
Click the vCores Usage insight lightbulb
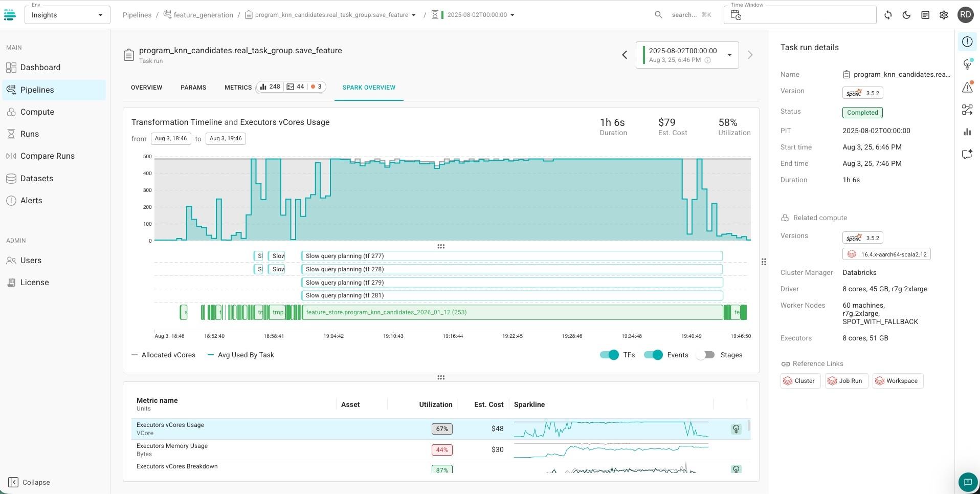coord(736,429)
